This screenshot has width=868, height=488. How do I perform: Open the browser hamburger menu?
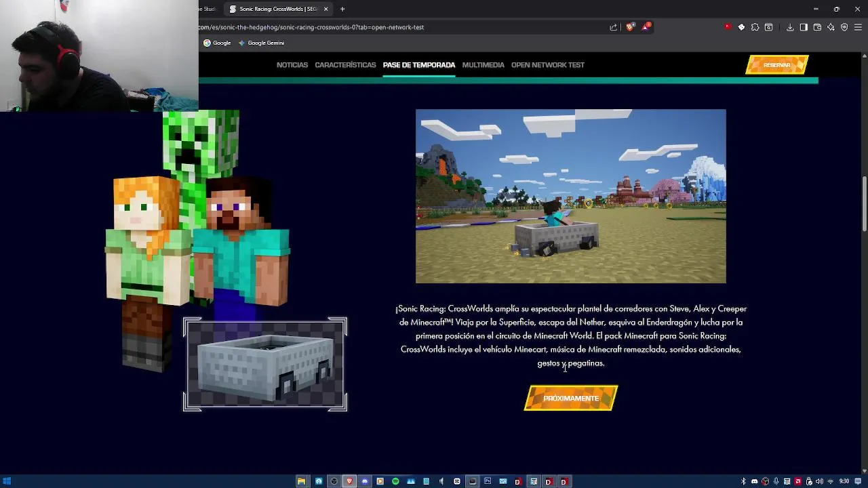[x=858, y=27]
